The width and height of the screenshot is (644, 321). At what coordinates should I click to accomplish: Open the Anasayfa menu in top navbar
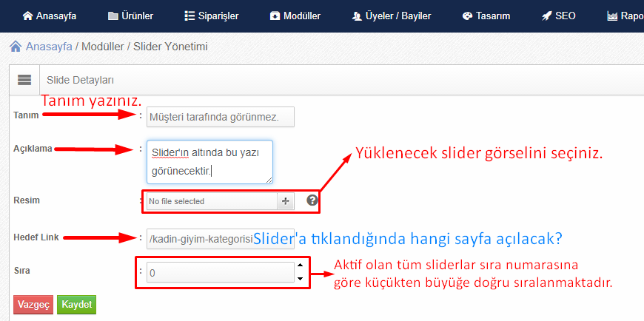click(50, 16)
